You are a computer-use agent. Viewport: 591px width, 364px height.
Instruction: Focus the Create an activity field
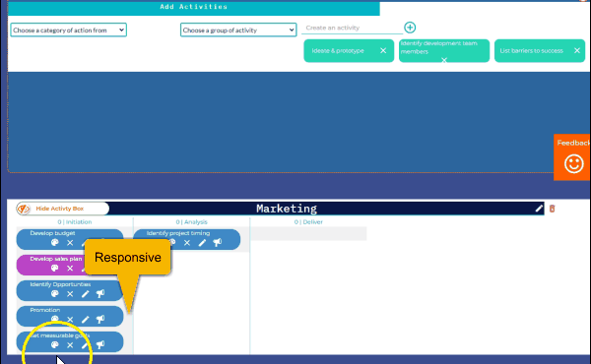[x=352, y=28]
